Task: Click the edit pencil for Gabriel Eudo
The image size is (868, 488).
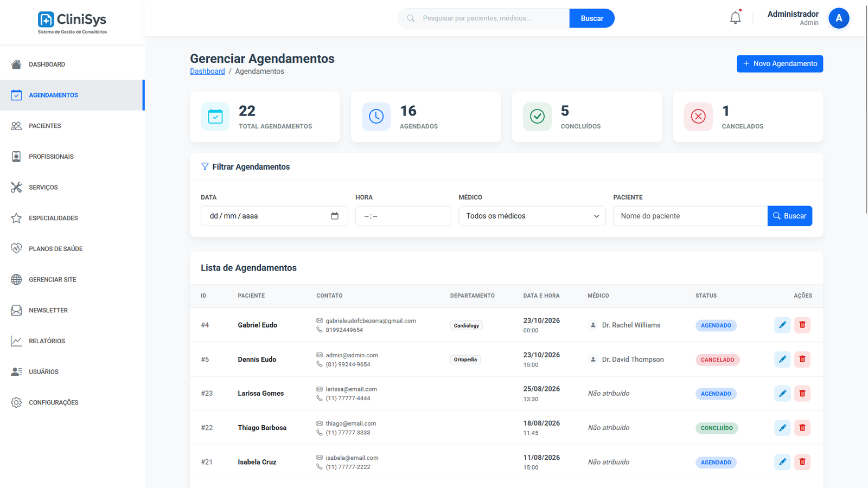Action: point(782,325)
